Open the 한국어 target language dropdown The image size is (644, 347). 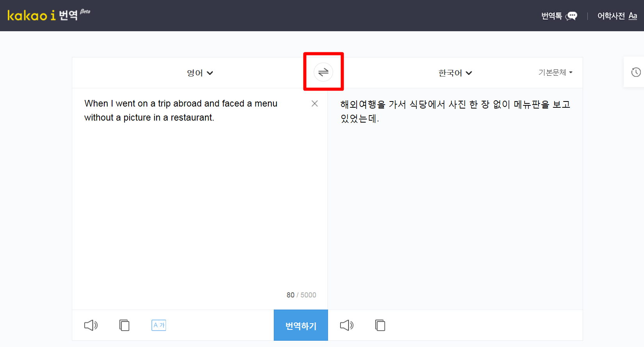coord(455,73)
